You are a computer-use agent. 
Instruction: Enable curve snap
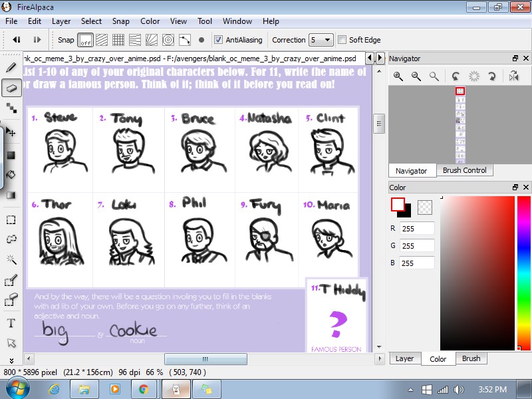pyautogui.click(x=185, y=40)
